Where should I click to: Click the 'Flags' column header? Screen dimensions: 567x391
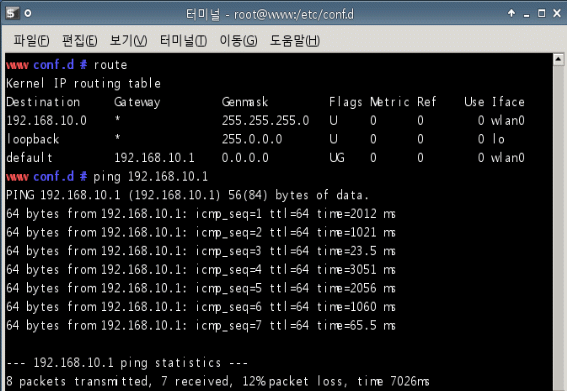coord(345,102)
